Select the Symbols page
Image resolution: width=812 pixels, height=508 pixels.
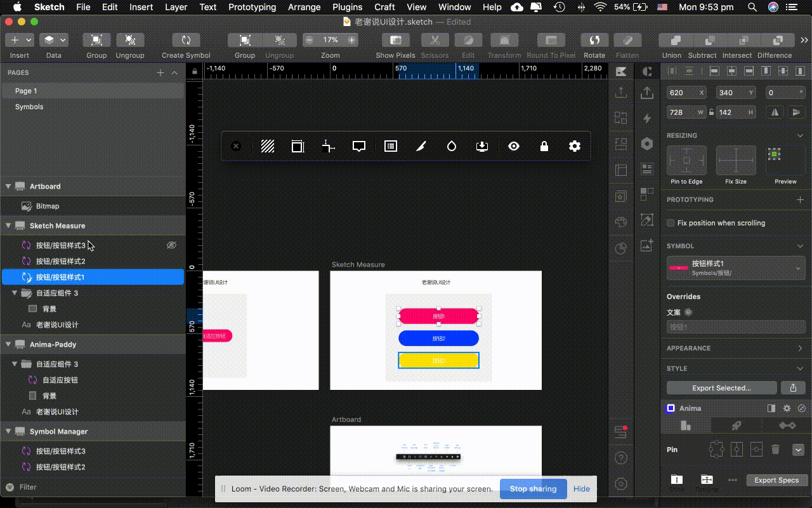coord(93,107)
